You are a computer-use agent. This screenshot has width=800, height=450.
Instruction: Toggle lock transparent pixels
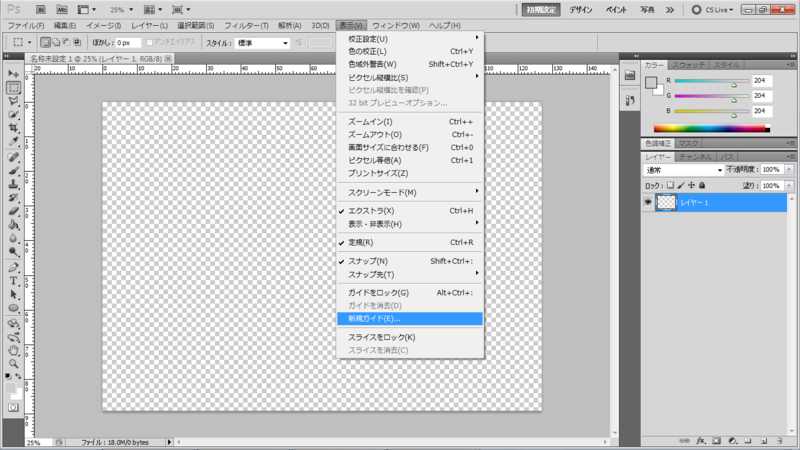click(670, 185)
